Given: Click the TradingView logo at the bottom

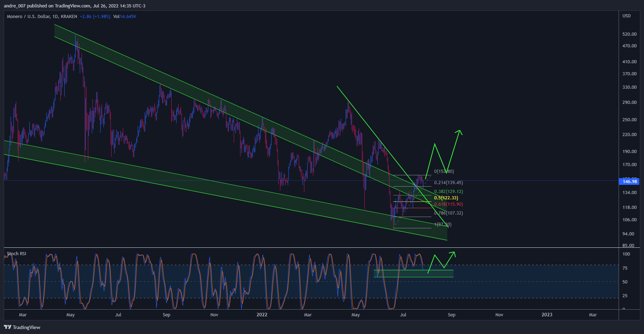Looking at the screenshot, I should click(22, 327).
